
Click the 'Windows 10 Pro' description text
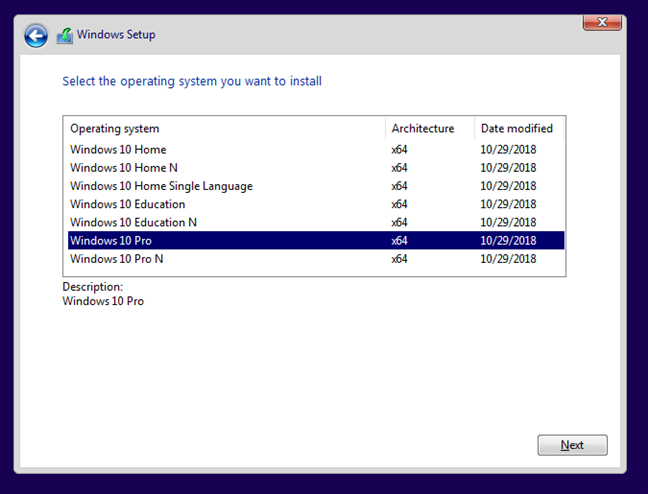coord(103,301)
